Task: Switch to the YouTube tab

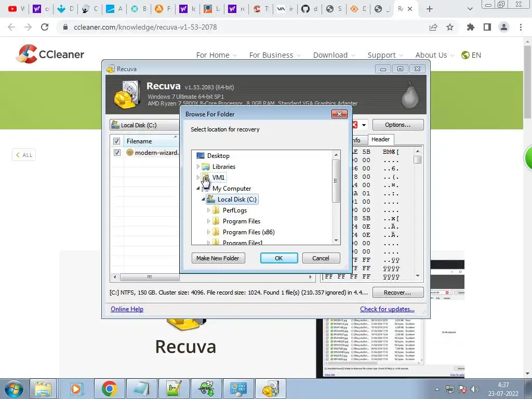Action: click(x=16, y=9)
